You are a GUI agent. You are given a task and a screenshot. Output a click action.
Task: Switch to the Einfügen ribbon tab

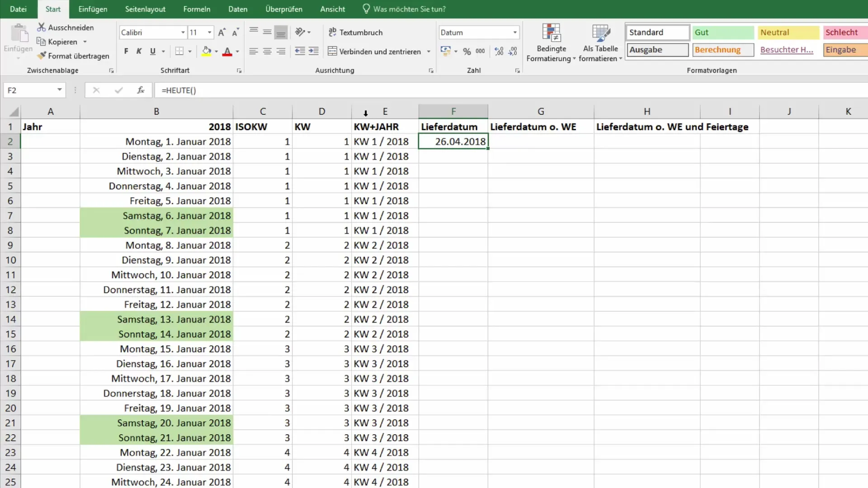click(x=93, y=9)
